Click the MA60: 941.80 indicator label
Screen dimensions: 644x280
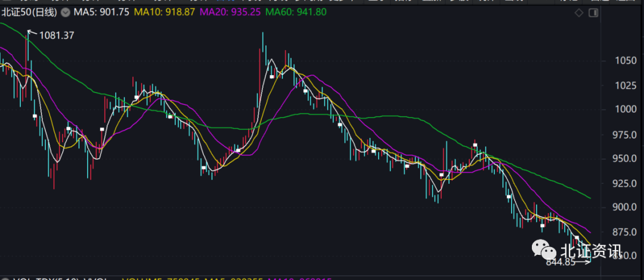pyautogui.click(x=296, y=12)
